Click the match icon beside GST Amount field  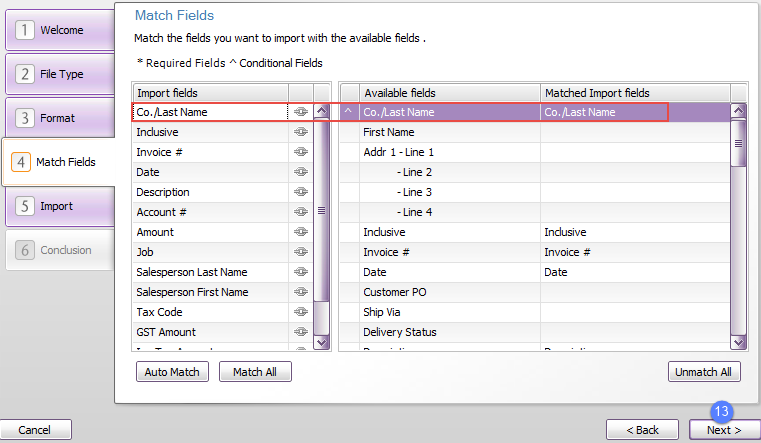(x=300, y=332)
